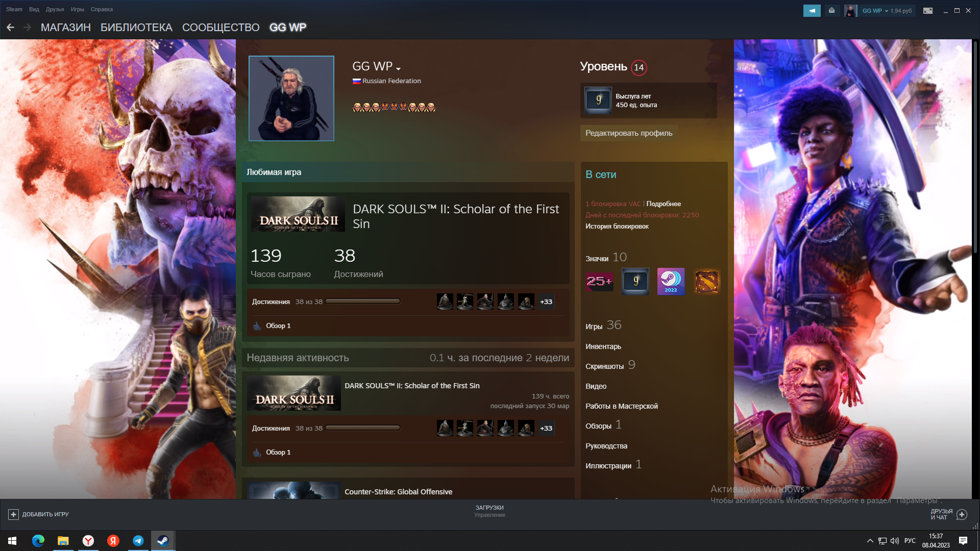The width and height of the screenshot is (980, 551).
Task: Open friends chat plus icon
Action: point(962,514)
